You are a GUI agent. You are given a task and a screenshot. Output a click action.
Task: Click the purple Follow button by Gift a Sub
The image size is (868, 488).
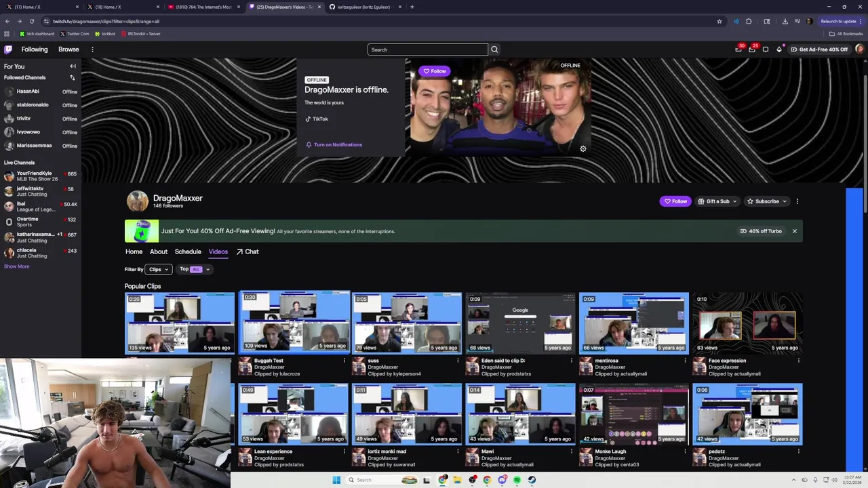pos(675,201)
